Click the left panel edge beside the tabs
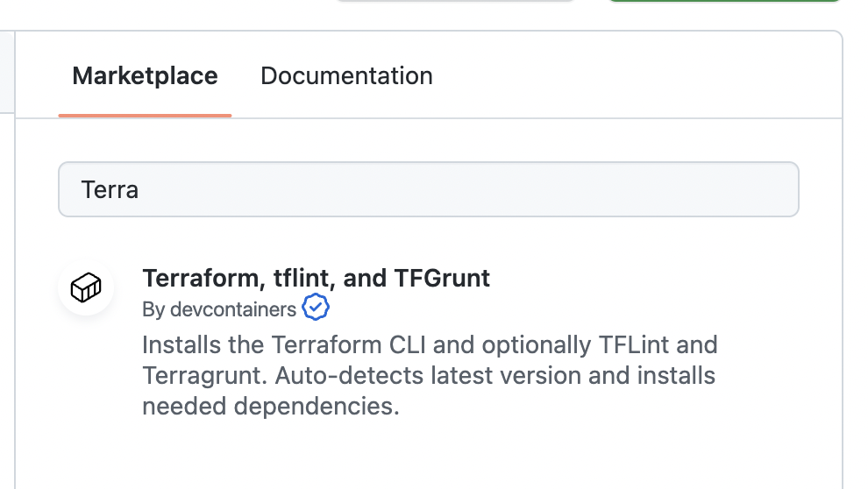Screen dimensions: 868x489 click(7, 76)
